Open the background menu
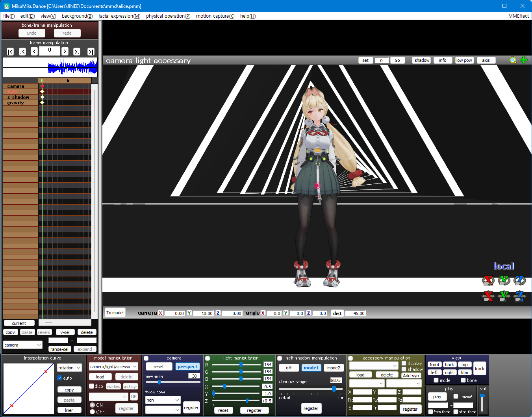 pos(77,16)
